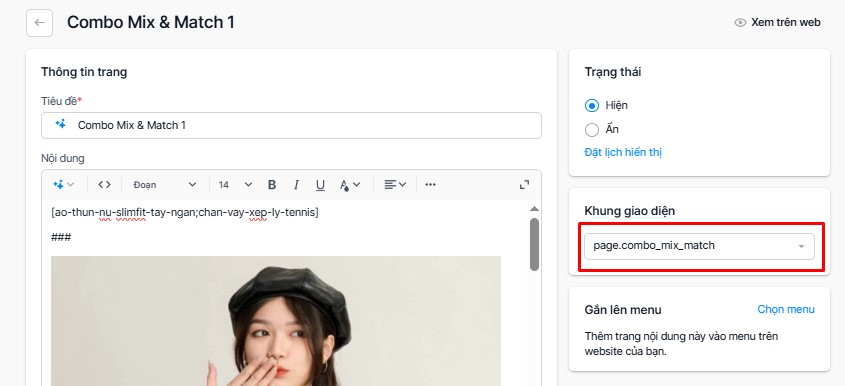Toggle underline formatting

(320, 185)
